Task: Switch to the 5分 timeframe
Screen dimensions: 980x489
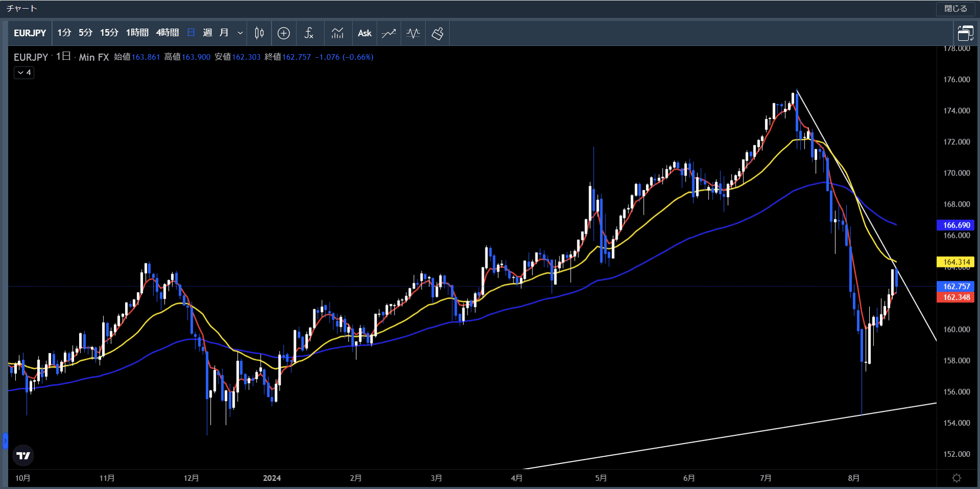Action: click(x=86, y=33)
